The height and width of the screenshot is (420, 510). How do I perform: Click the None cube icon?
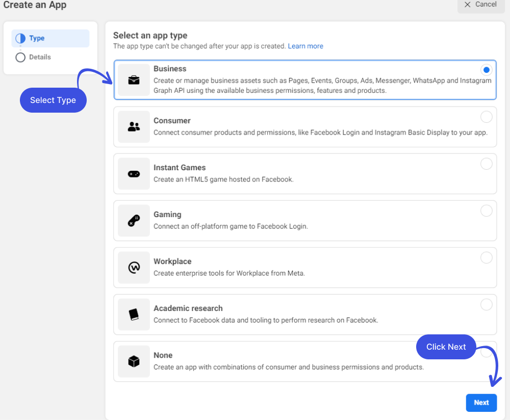(x=134, y=361)
